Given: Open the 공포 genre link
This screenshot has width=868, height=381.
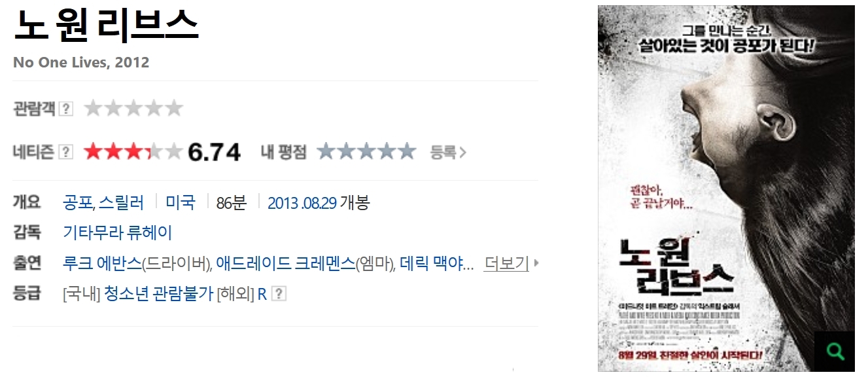Looking at the screenshot, I should [x=78, y=202].
